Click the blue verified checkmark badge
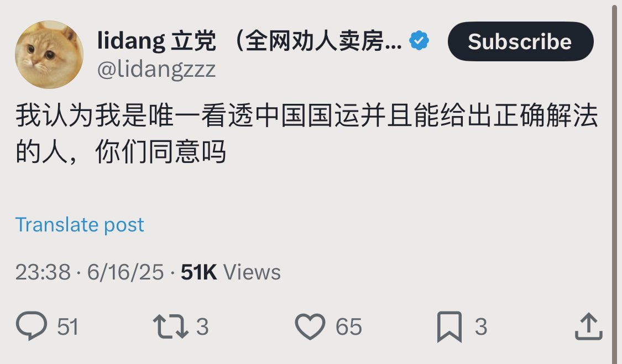 (419, 40)
